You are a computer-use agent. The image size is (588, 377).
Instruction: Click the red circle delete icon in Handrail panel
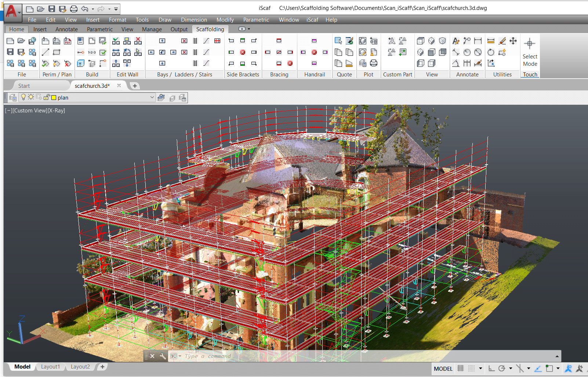[314, 52]
